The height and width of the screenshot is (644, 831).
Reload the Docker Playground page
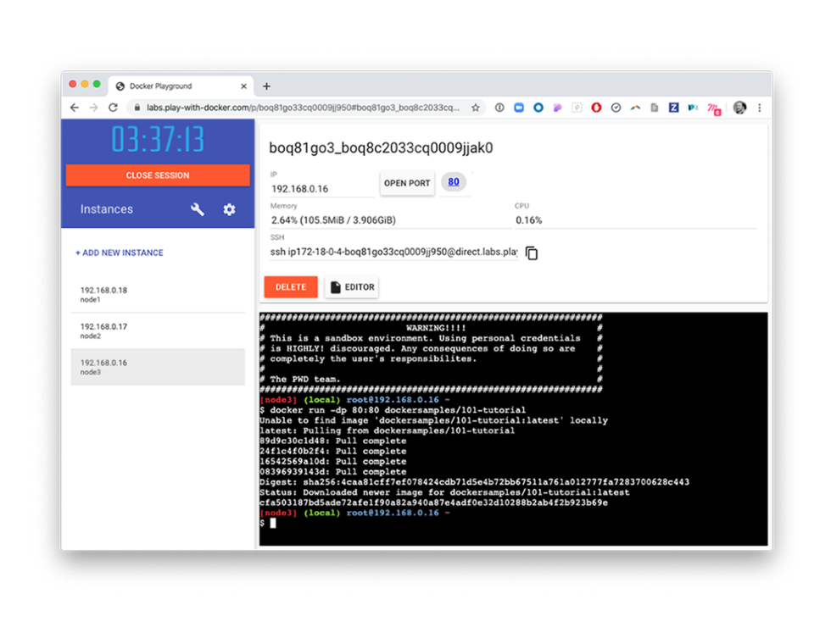point(113,108)
